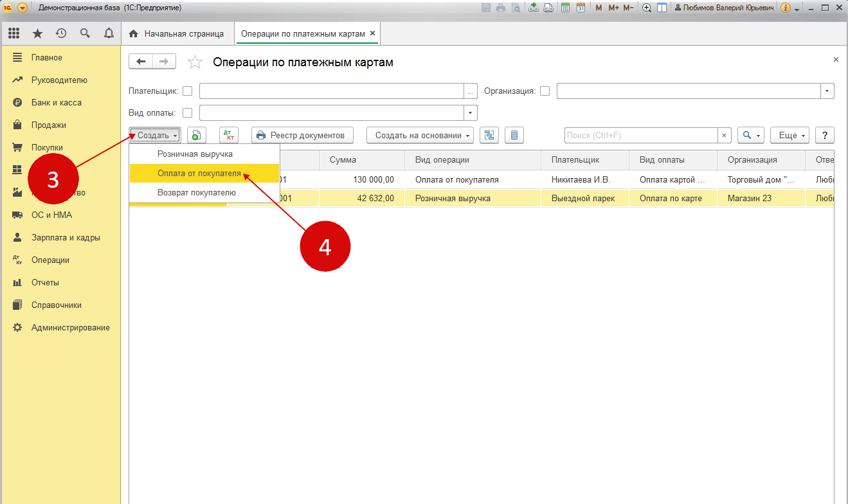This screenshot has width=848, height=504.
Task: Click the Дт/Кт postings icon in toolbar
Action: 228,135
